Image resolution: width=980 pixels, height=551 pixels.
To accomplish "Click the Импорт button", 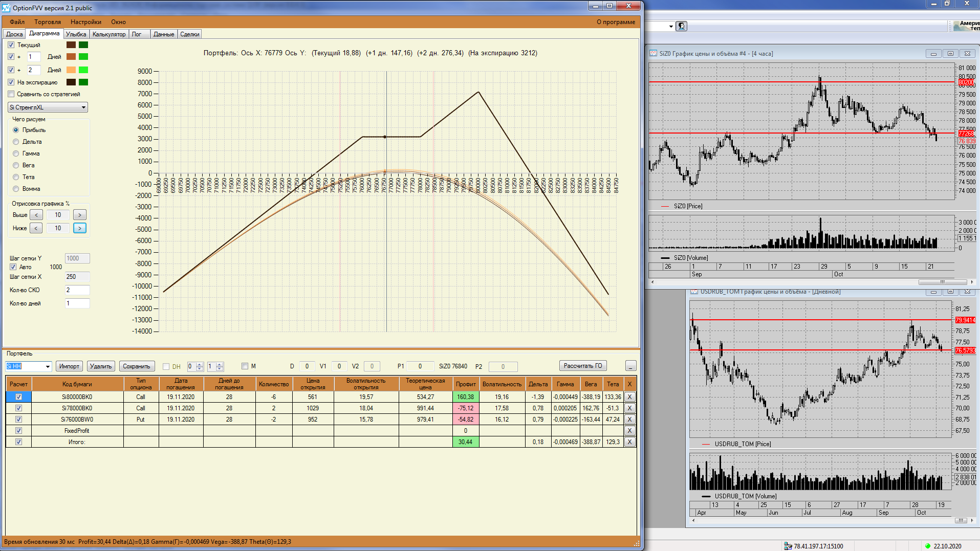I will [69, 366].
